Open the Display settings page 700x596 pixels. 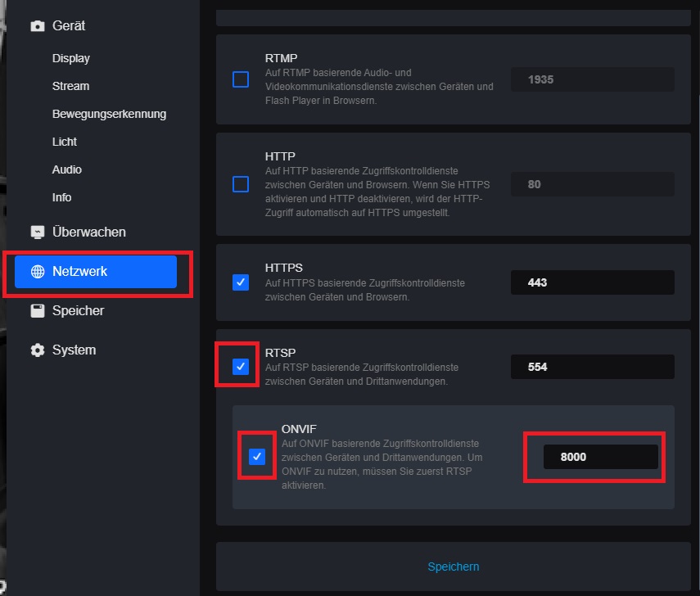[71, 58]
